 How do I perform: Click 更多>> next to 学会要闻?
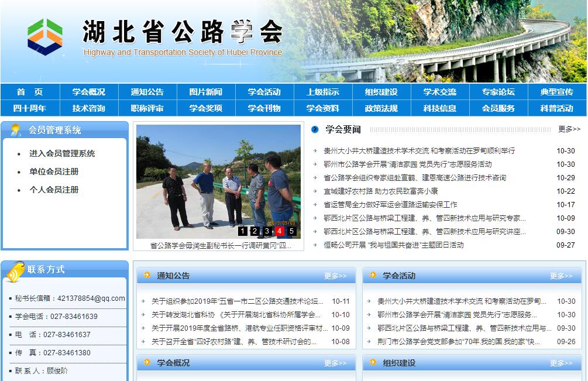point(569,129)
